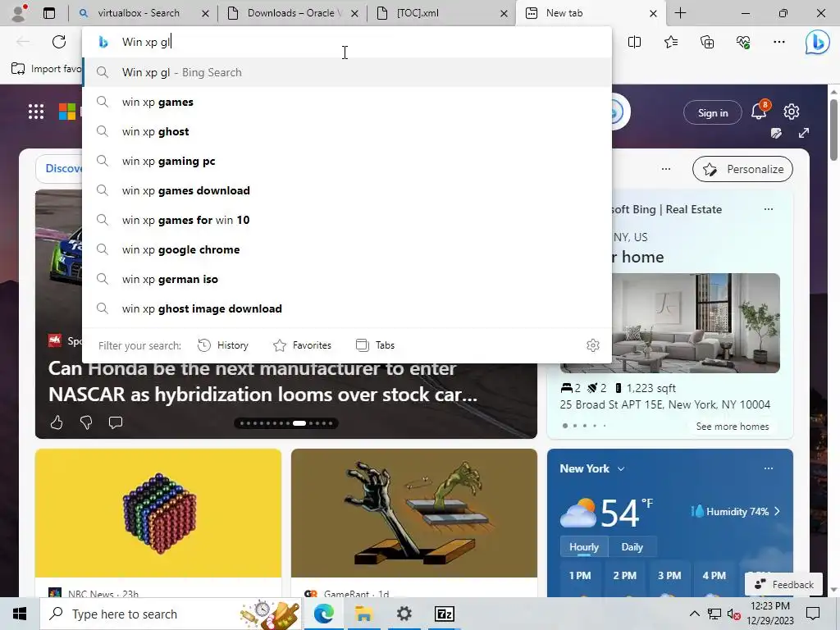
Task: Click the Personalize button
Action: 742,169
